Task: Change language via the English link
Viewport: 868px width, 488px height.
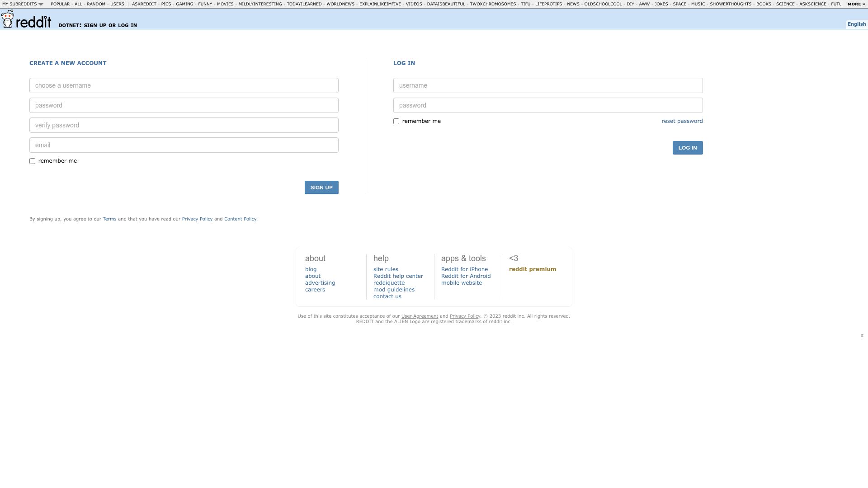Action: point(857,24)
